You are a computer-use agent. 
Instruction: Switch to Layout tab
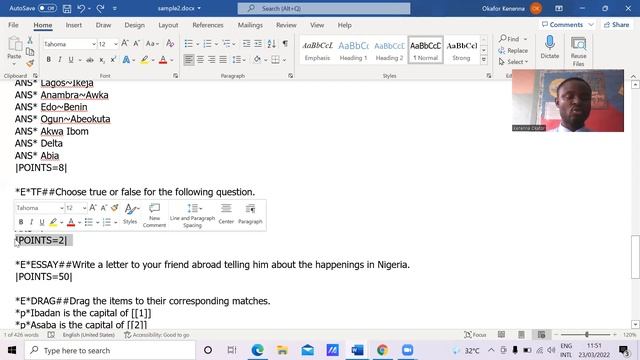click(168, 25)
